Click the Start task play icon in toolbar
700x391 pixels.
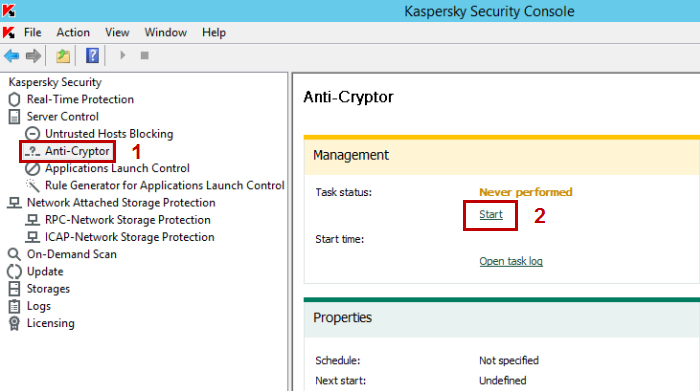coord(122,55)
